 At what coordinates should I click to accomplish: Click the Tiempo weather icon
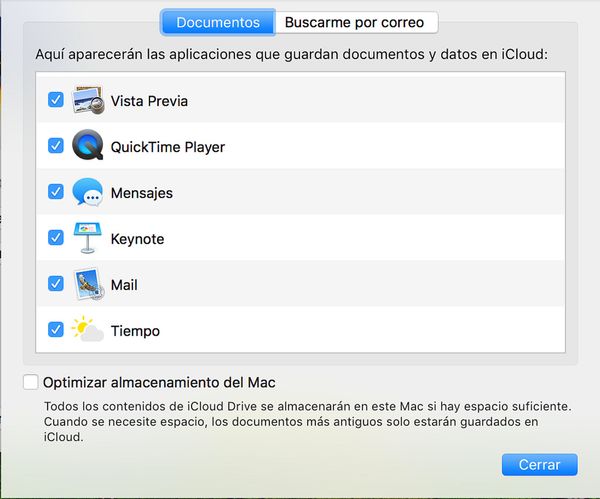[x=88, y=329]
